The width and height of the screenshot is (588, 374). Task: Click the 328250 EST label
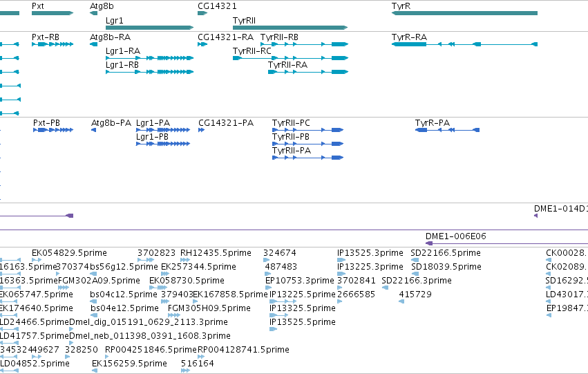coord(82,350)
